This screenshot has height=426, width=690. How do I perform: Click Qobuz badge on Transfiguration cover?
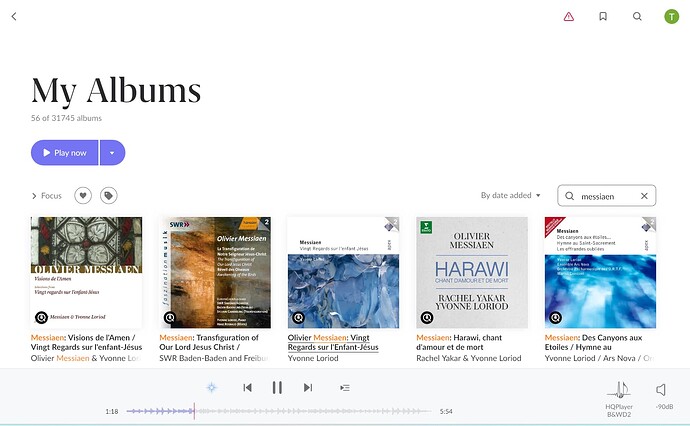pos(170,317)
